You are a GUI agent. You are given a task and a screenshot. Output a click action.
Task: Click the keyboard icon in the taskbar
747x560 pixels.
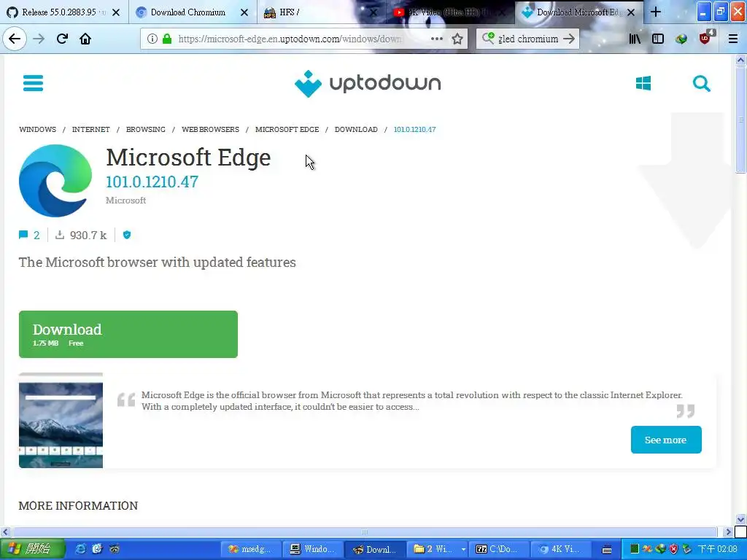pos(607,550)
